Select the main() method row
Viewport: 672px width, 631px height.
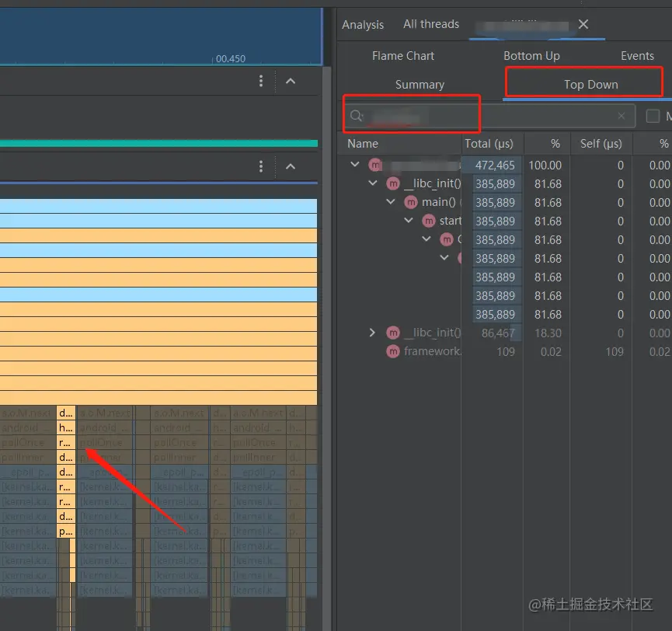tap(506, 202)
